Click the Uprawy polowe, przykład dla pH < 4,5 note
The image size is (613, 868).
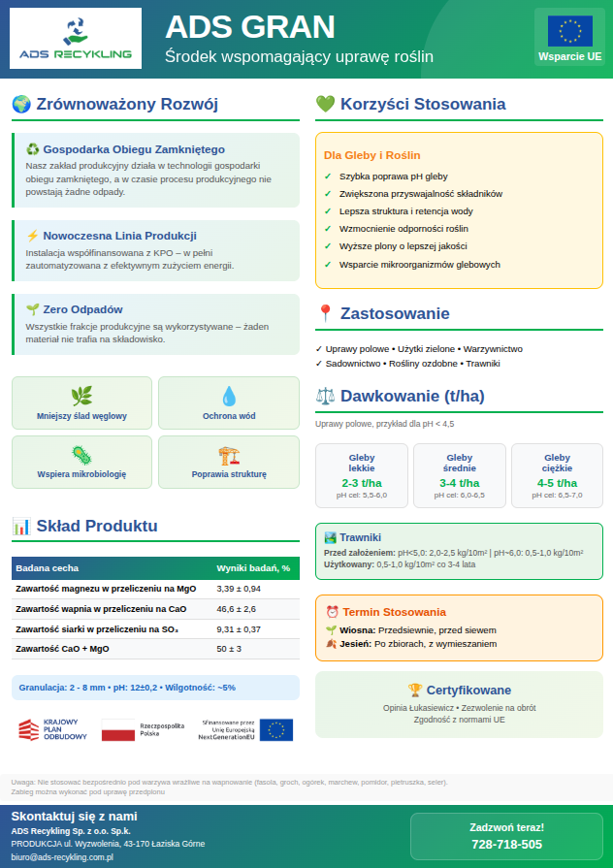(x=384, y=424)
